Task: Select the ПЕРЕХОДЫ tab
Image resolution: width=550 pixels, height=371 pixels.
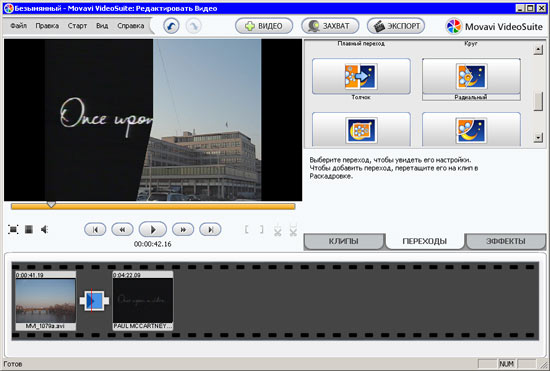Action: tap(424, 241)
